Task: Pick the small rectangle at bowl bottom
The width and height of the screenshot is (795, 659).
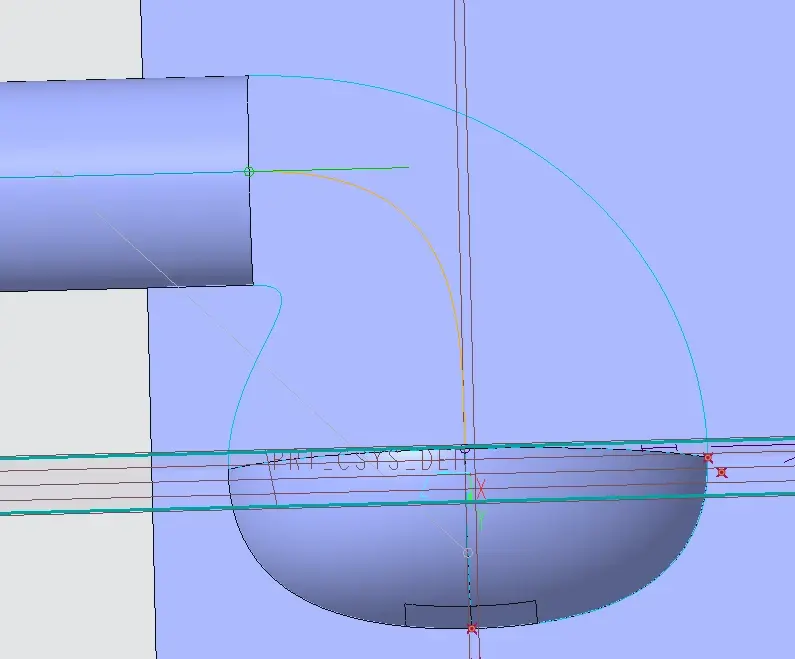Action: tap(471, 614)
